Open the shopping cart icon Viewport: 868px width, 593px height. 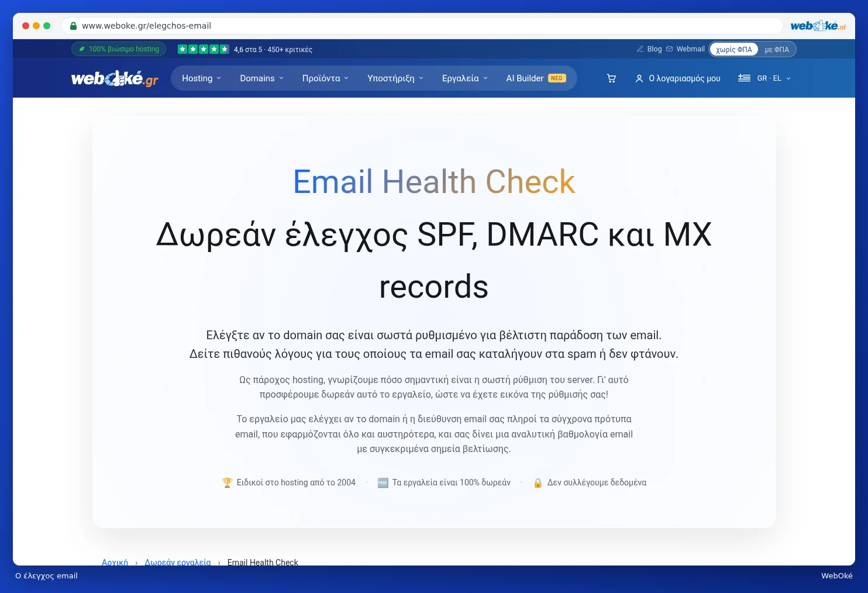click(x=611, y=78)
